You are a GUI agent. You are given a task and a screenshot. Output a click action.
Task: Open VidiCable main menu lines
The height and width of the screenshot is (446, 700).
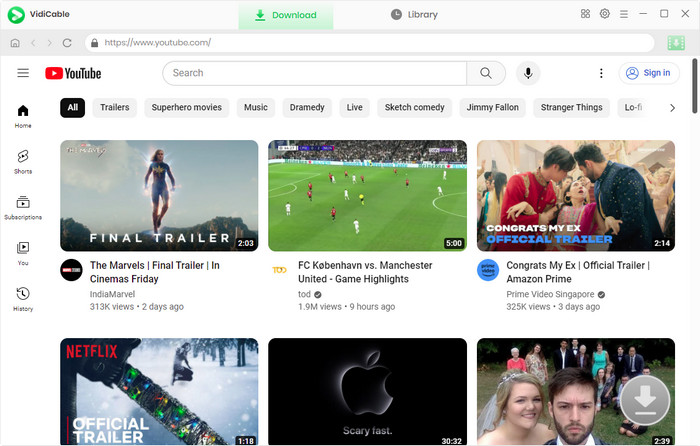click(x=624, y=14)
